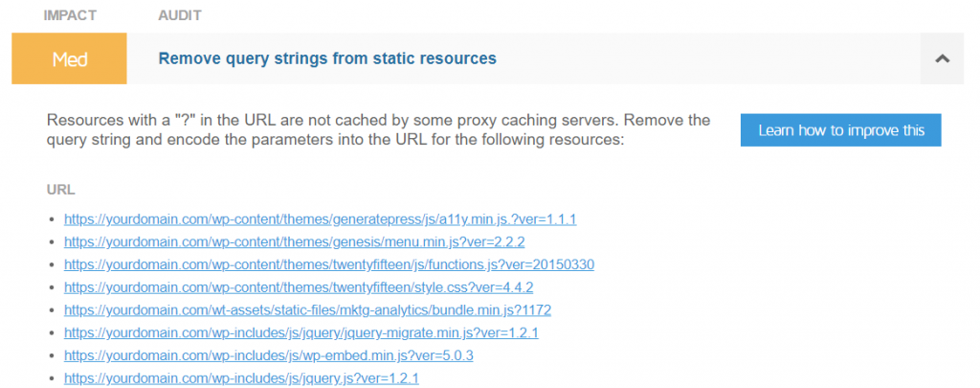
Task: Open the generatepress a11y.min.js link
Action: [320, 219]
